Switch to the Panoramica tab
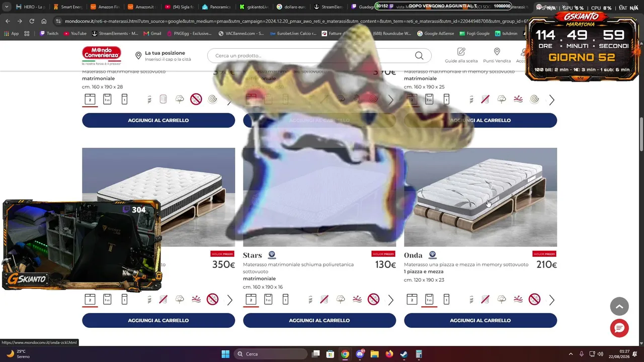 216,7
